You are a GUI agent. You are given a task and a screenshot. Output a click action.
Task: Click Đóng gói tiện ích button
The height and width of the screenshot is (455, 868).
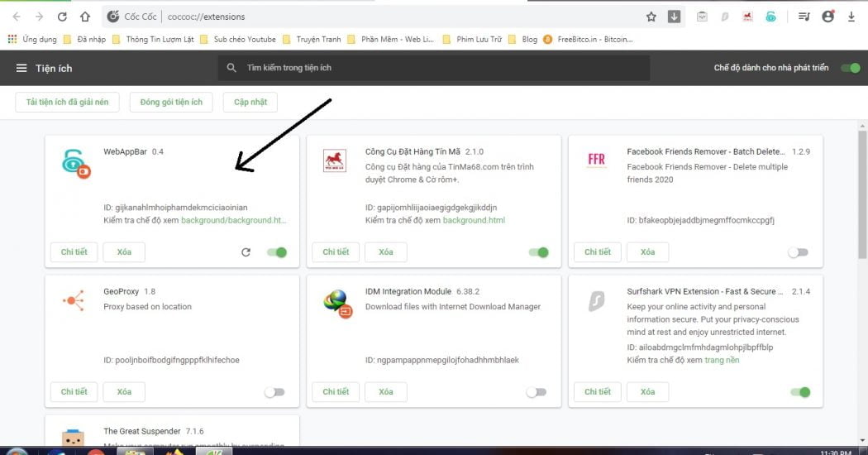[x=171, y=102]
